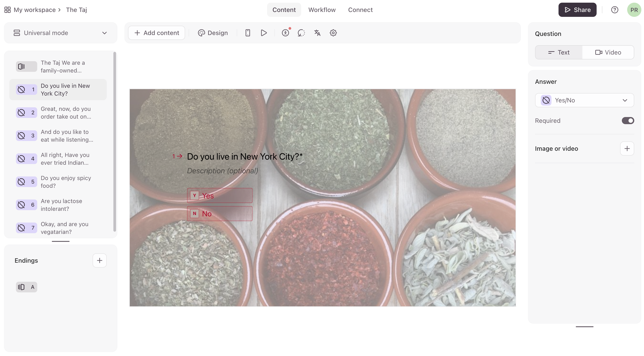644x356 pixels.
Task: Click the Image or video label
Action: tap(557, 149)
